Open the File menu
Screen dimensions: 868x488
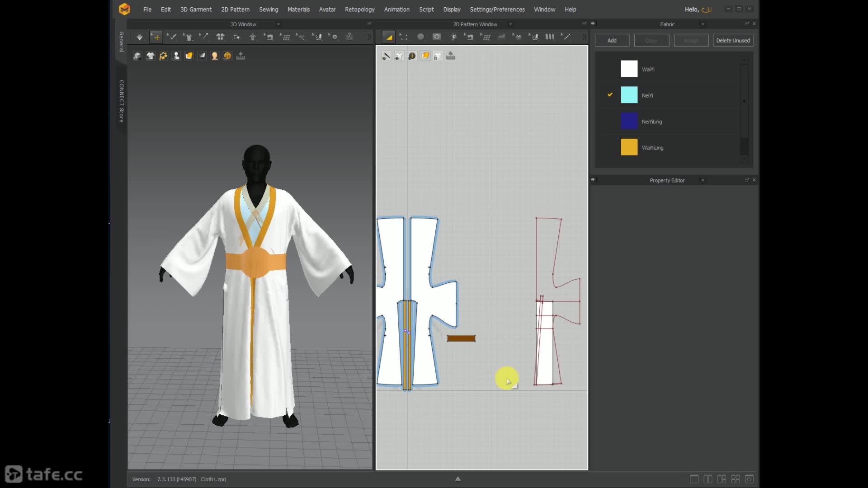[x=147, y=9]
